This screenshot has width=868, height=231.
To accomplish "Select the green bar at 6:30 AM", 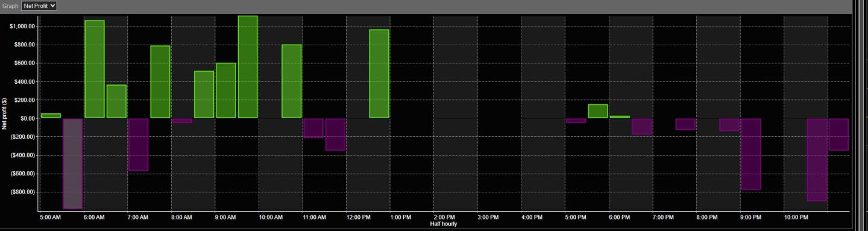I will point(116,101).
